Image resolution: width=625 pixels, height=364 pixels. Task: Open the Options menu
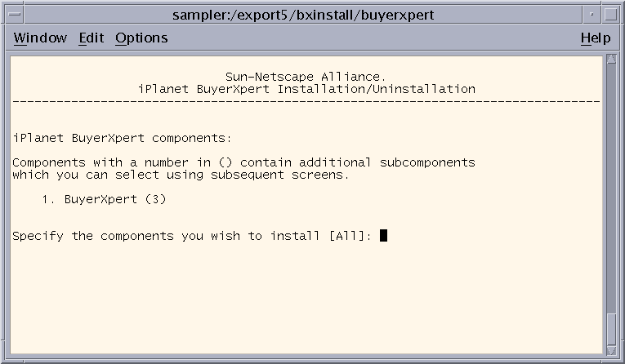tap(141, 38)
